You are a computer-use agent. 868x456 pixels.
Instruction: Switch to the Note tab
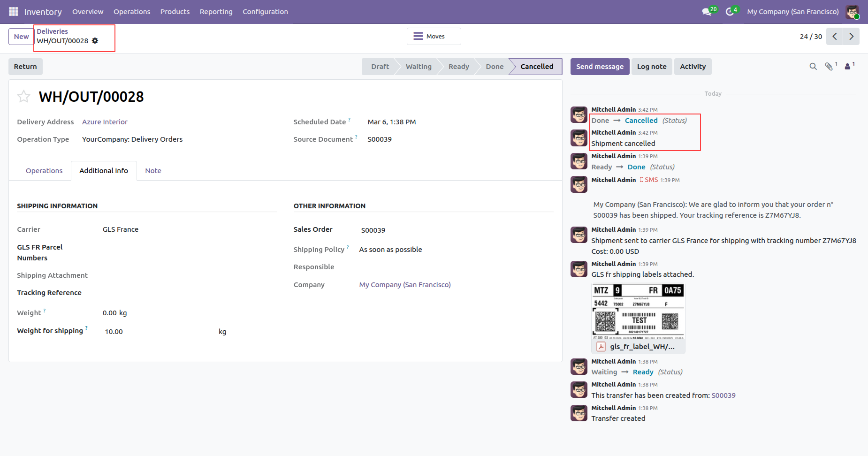[153, 171]
